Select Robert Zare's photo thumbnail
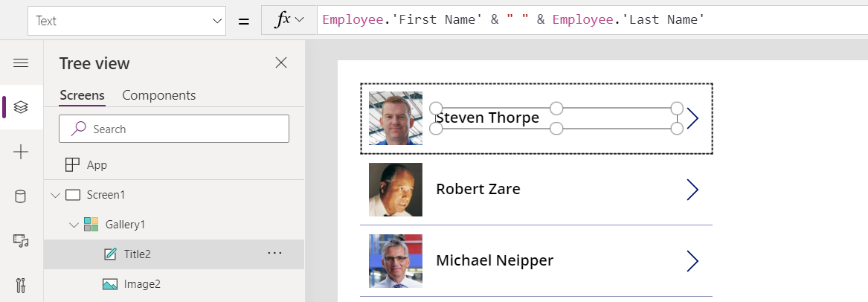Screen dimensions: 868x302 396,190
